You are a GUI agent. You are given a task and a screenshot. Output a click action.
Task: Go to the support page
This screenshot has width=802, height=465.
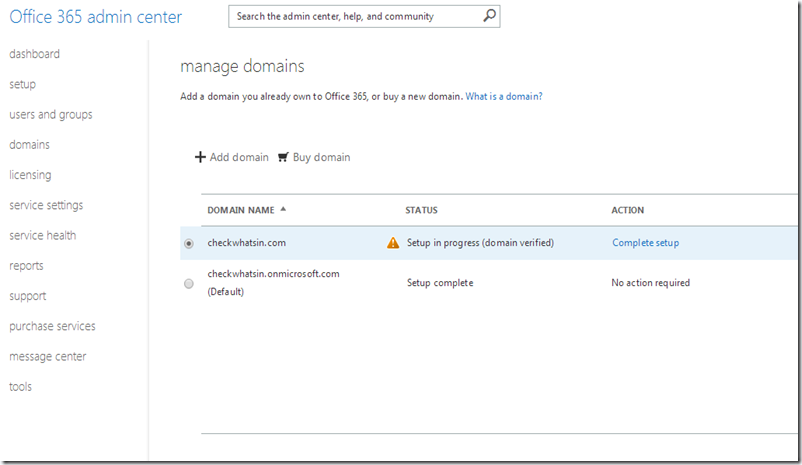(x=28, y=296)
